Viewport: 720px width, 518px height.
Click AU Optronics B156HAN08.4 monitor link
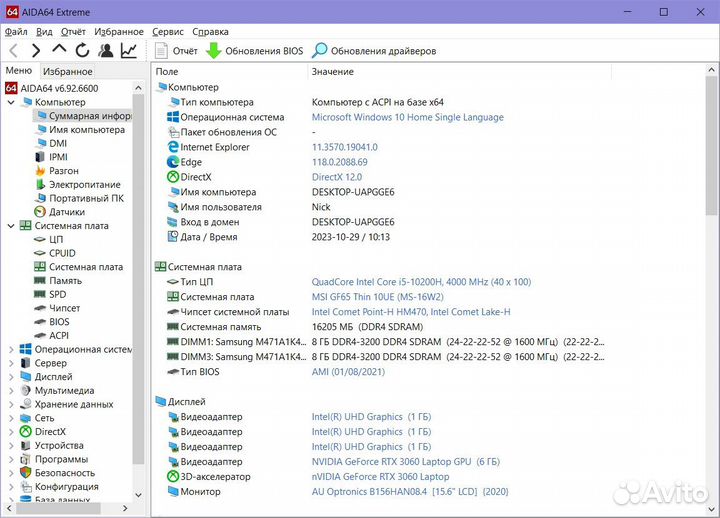[410, 491]
